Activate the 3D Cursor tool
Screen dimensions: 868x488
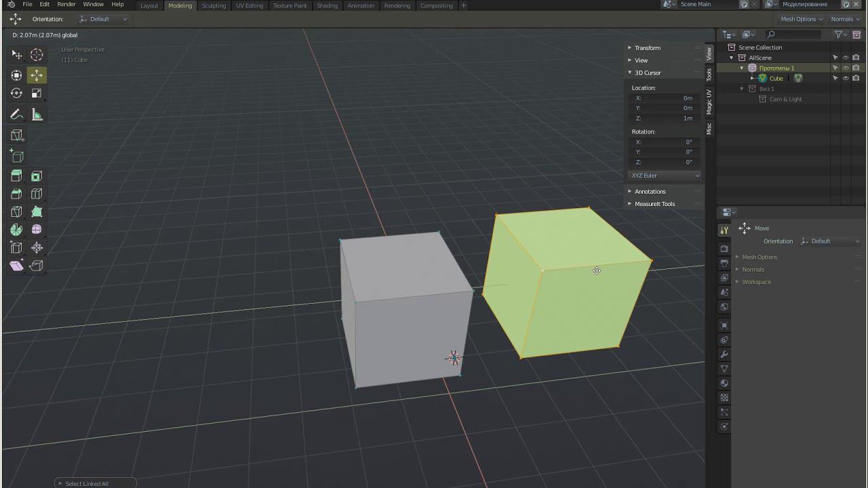click(x=37, y=54)
